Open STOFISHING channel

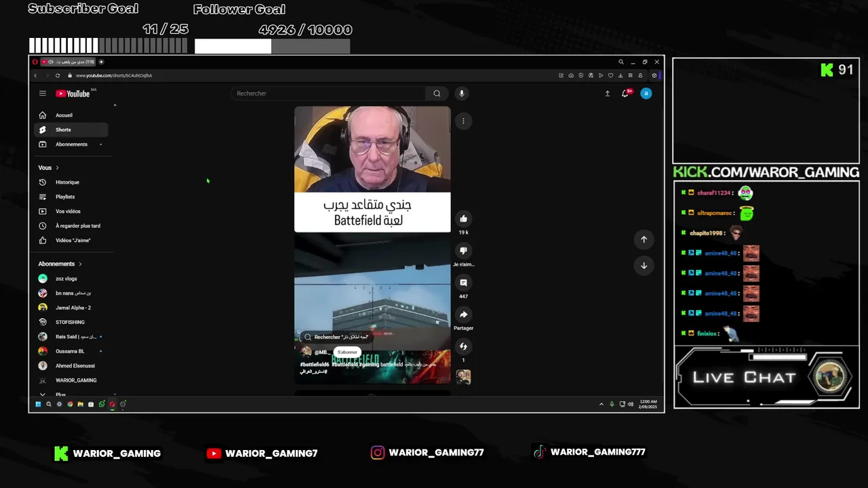71,322
